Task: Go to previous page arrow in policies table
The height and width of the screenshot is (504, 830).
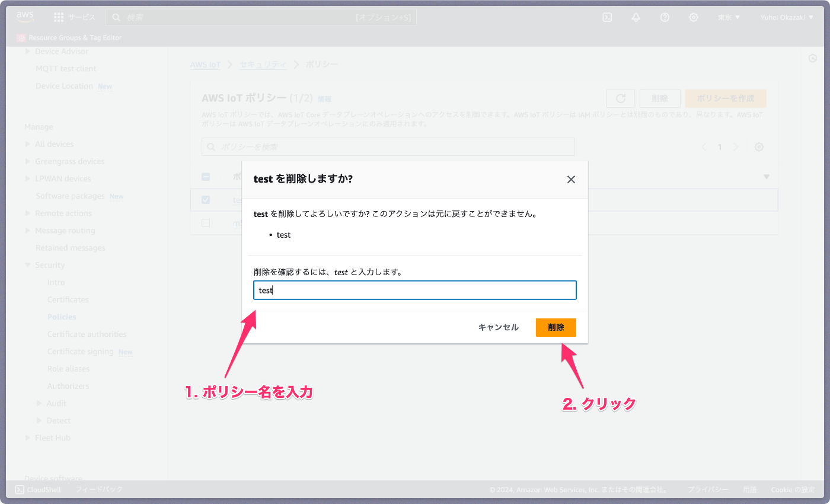Action: [704, 147]
